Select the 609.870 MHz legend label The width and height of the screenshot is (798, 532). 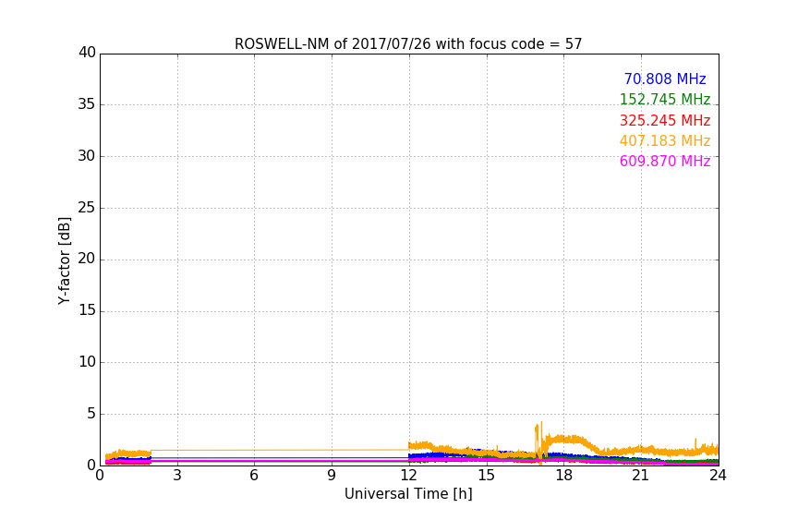[665, 162]
